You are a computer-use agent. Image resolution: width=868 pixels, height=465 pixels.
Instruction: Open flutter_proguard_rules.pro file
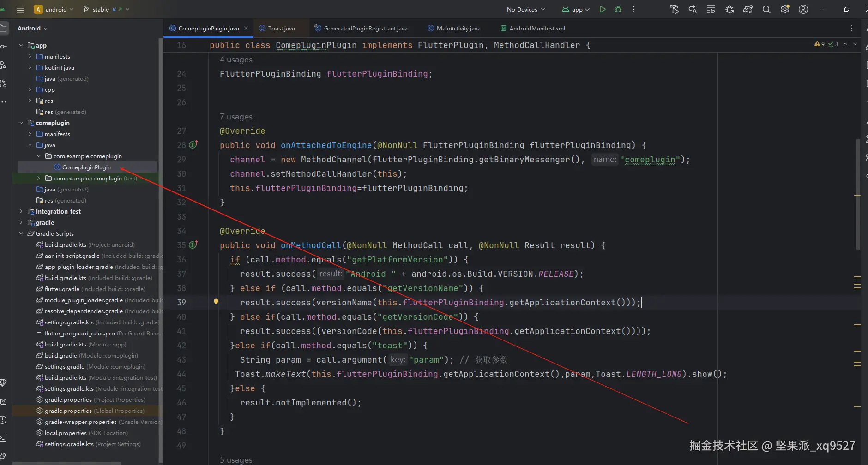[99, 333]
